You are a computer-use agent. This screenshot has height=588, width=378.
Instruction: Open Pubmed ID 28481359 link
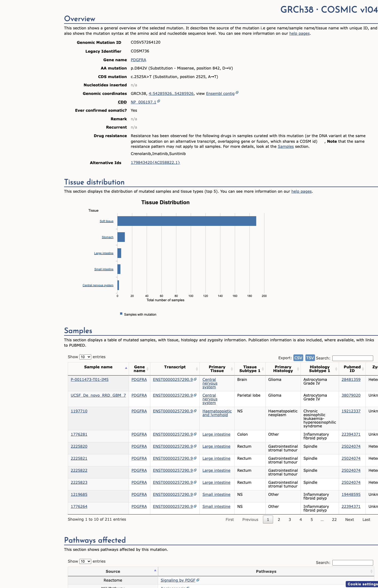click(351, 380)
